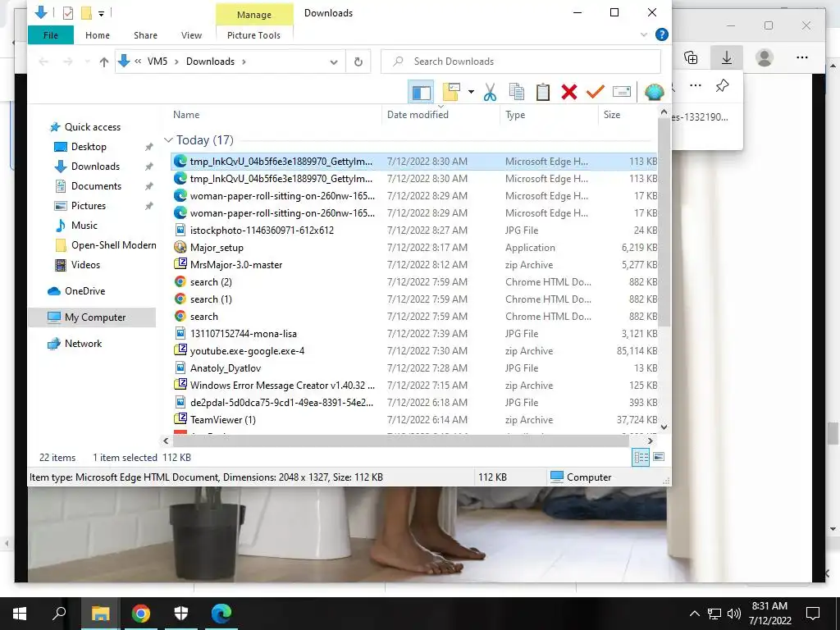
Task: Click the vertical scrollbar down arrow
Action: [x=664, y=427]
